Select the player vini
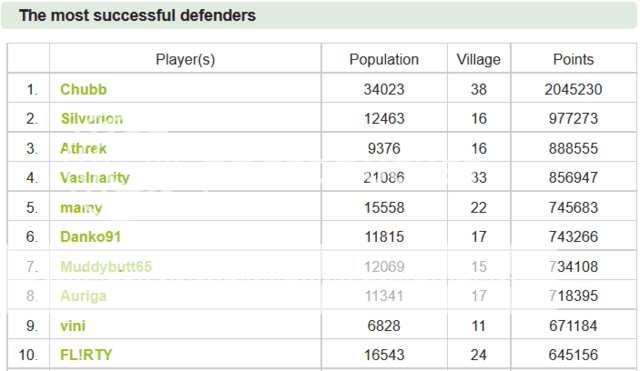 click(73, 326)
